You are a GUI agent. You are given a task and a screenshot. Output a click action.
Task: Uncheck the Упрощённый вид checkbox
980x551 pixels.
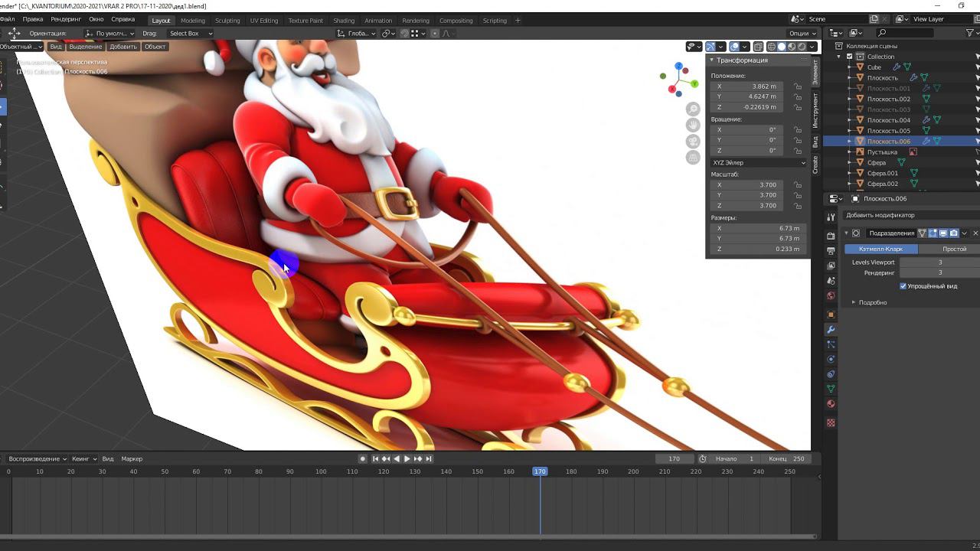[x=903, y=286]
